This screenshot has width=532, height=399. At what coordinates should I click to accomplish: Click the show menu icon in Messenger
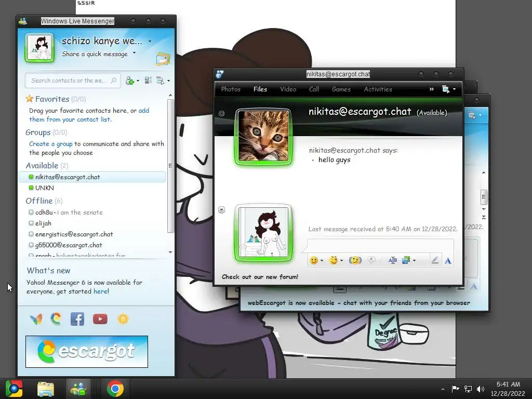160,81
